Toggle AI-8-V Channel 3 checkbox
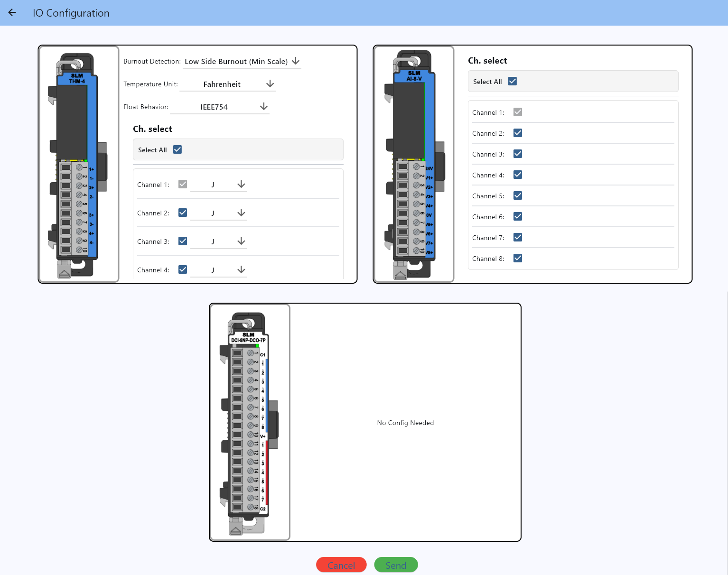This screenshot has width=728, height=575. tap(518, 154)
